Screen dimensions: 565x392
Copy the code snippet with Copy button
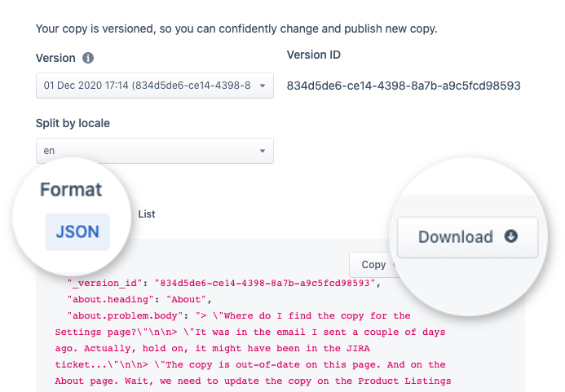click(x=373, y=265)
